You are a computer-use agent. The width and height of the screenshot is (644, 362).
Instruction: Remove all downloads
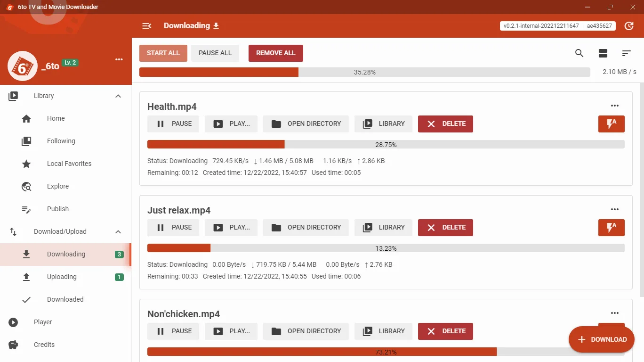point(276,53)
